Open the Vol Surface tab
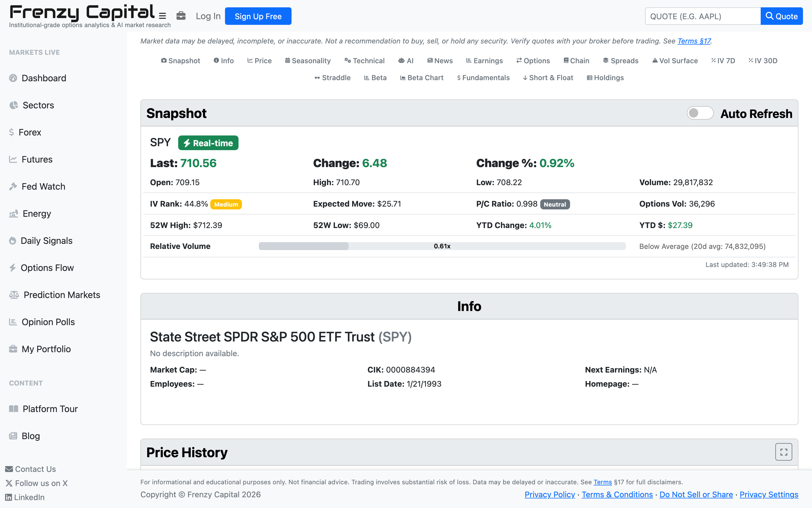The height and width of the screenshot is (508, 812). [x=675, y=61]
